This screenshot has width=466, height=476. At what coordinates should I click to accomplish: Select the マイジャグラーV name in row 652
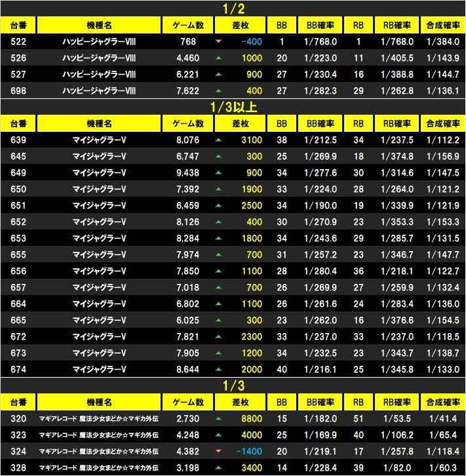pyautogui.click(x=99, y=222)
